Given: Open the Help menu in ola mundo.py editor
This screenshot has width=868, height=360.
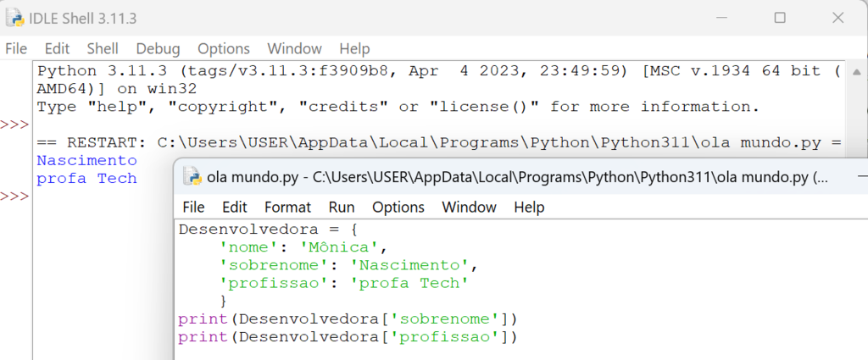Looking at the screenshot, I should [529, 207].
